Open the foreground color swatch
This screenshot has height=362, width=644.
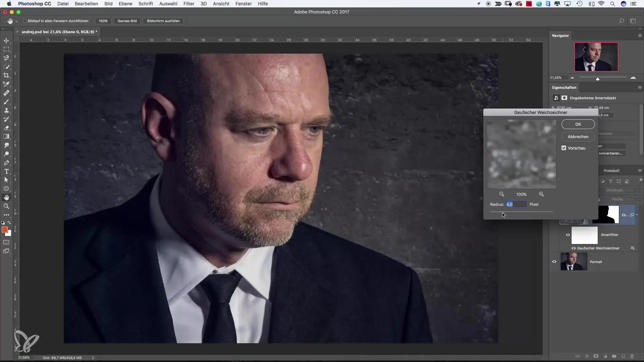pyautogui.click(x=5, y=230)
